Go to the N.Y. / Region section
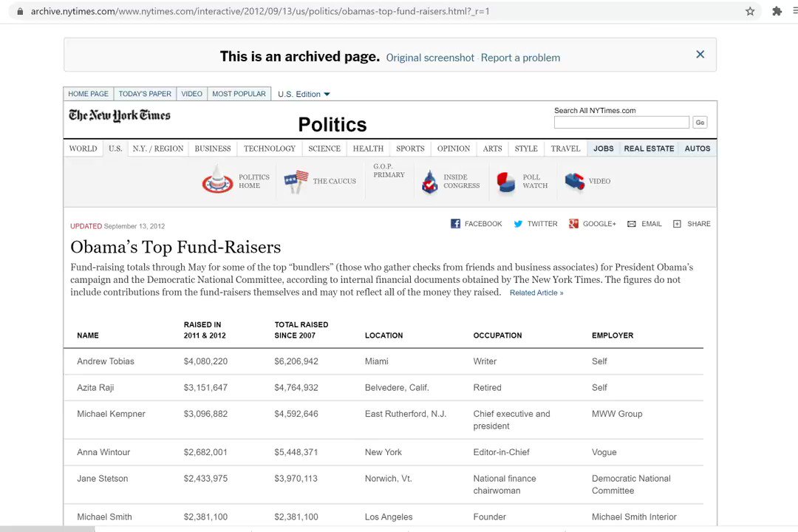 tap(158, 149)
